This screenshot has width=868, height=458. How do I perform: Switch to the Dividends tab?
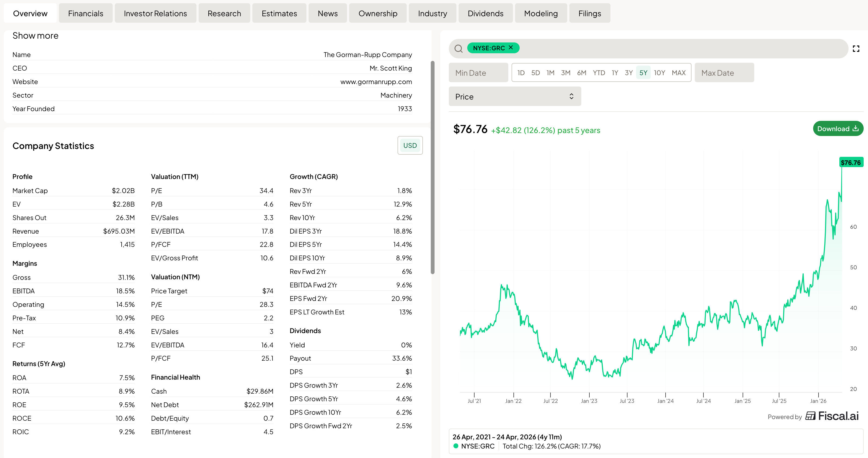[x=485, y=14]
